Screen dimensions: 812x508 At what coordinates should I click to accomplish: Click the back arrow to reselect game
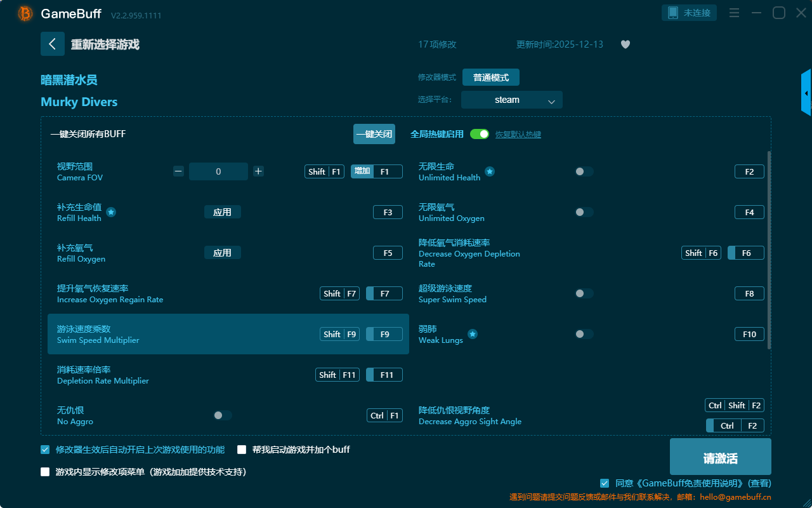[52, 44]
